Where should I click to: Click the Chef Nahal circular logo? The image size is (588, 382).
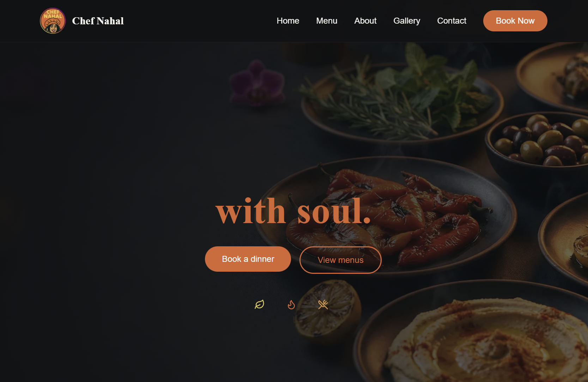[x=53, y=21]
